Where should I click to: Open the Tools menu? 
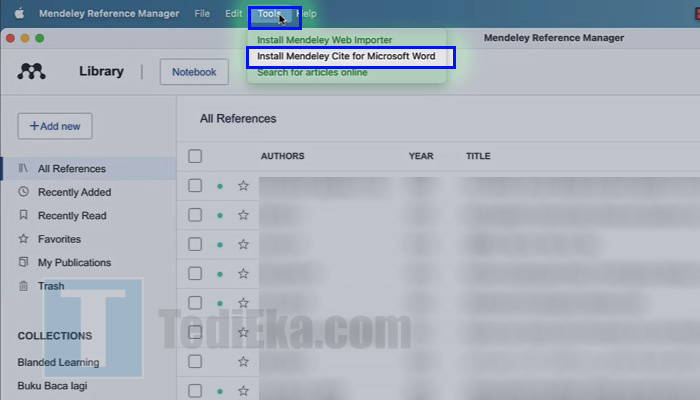tap(269, 13)
